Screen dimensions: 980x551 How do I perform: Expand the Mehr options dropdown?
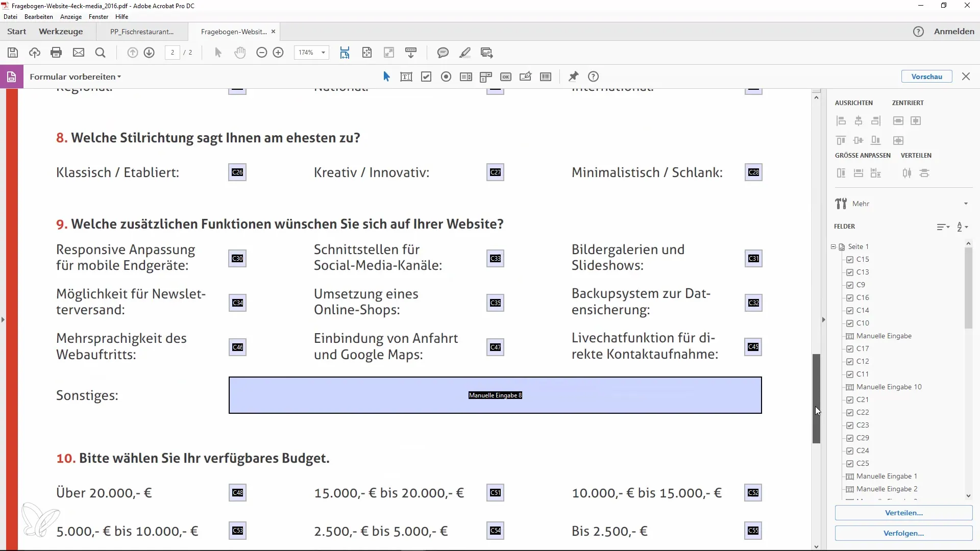click(966, 204)
